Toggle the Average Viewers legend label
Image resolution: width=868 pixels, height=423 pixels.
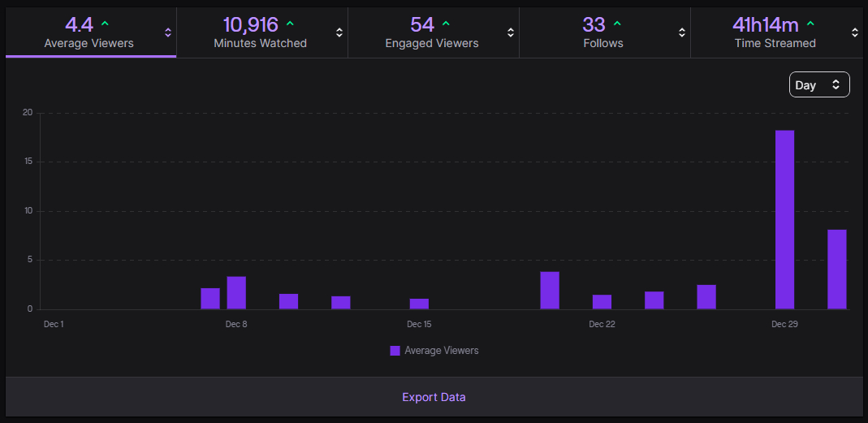[442, 351]
